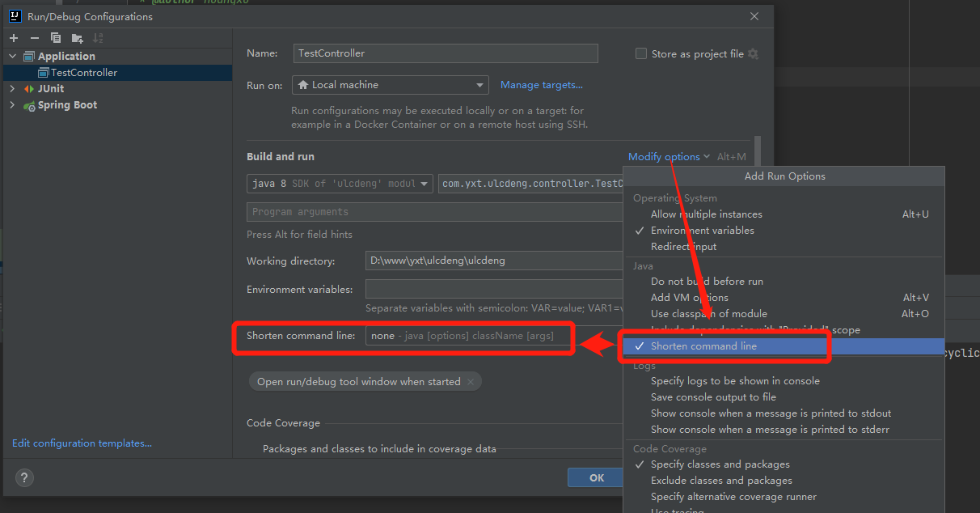Click the gear next to Store as project file

753,53
